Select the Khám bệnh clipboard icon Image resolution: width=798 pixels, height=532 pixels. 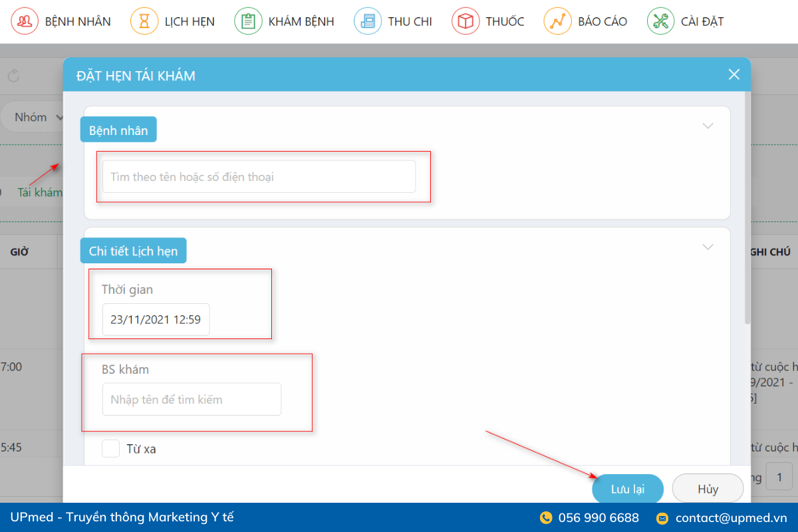[x=248, y=21]
